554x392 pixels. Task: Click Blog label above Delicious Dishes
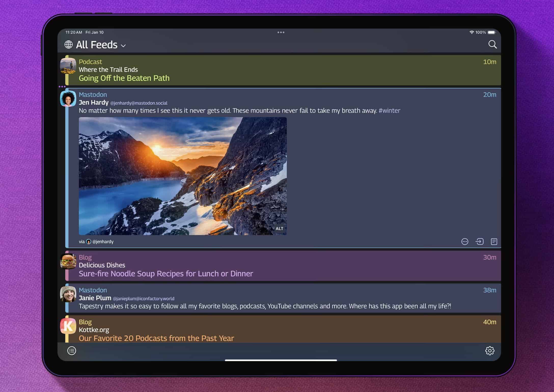85,257
